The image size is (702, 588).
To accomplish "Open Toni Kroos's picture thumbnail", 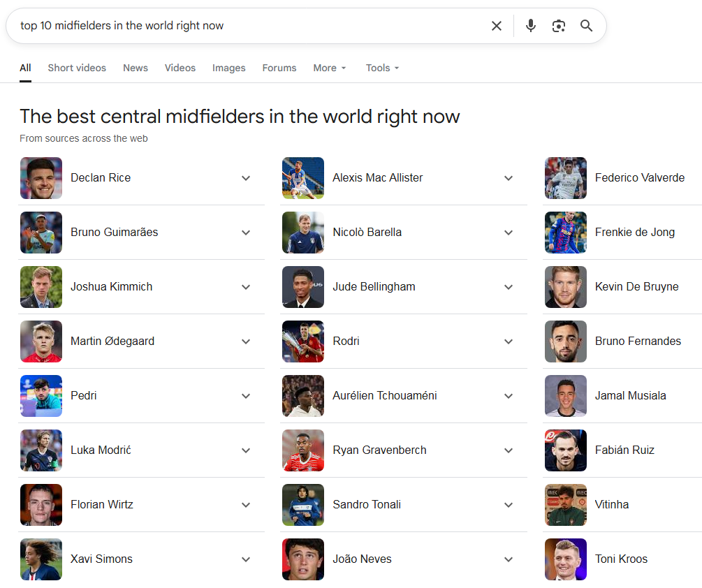I will 566,559.
